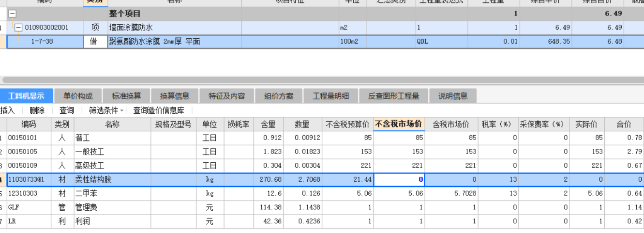Select the 普工 labor row name
Viewport: 644px width, 233px height.
tap(83, 138)
